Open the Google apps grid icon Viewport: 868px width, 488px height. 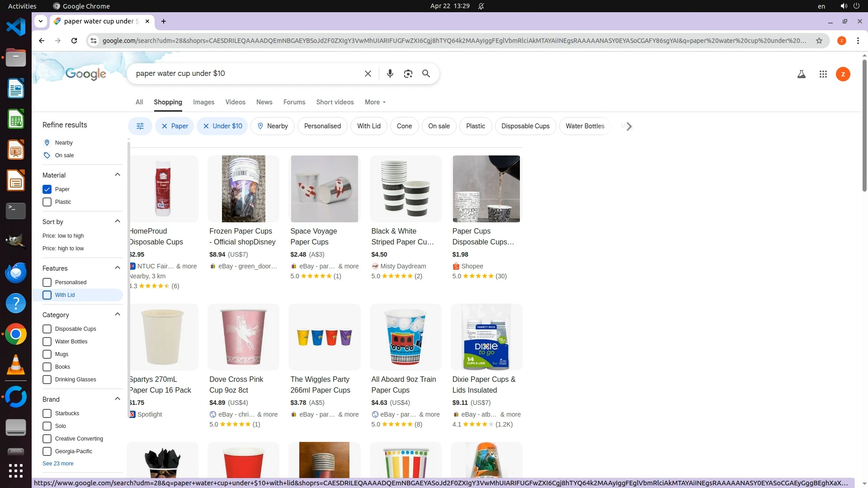pyautogui.click(x=823, y=74)
